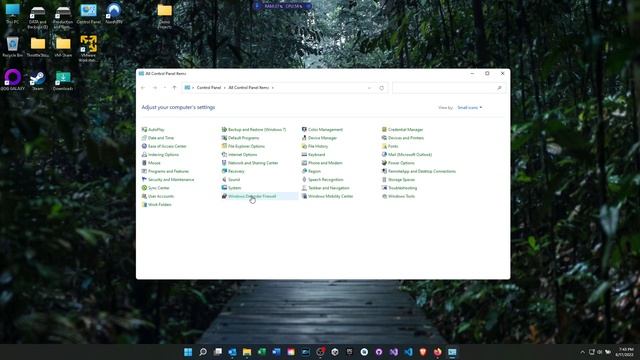
Task: Open Windows Tools
Action: pos(398,196)
